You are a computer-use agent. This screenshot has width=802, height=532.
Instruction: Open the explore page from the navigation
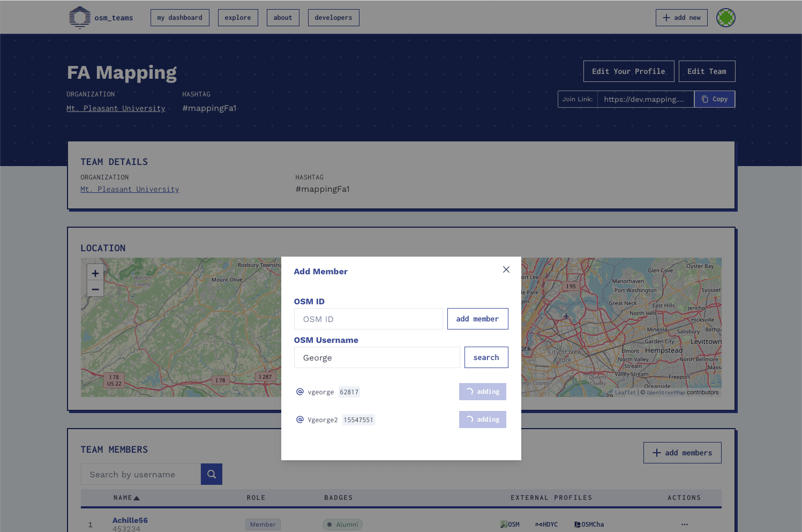(x=238, y=17)
